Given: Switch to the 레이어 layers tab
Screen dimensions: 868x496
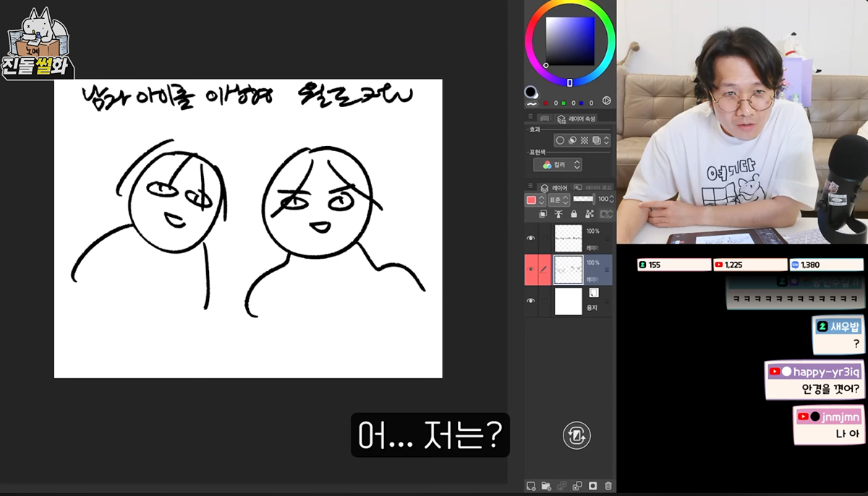Looking at the screenshot, I should pos(555,187).
